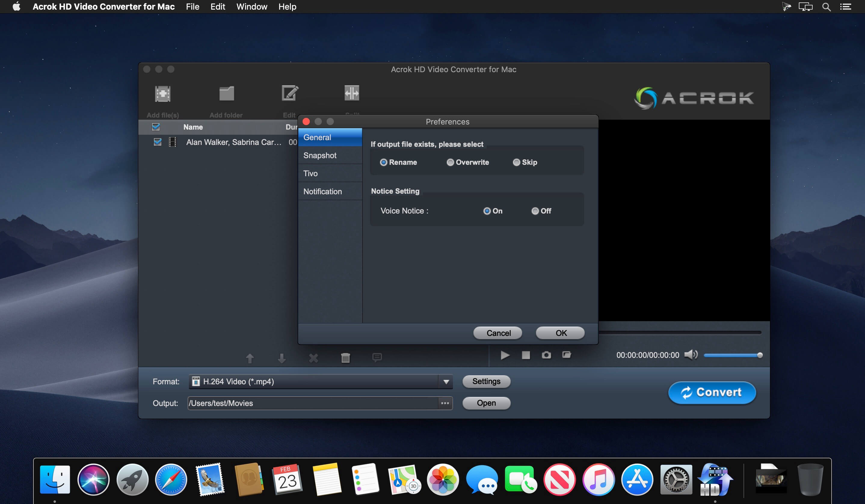The width and height of the screenshot is (865, 504).
Task: Click OK to confirm preferences
Action: [x=560, y=333]
